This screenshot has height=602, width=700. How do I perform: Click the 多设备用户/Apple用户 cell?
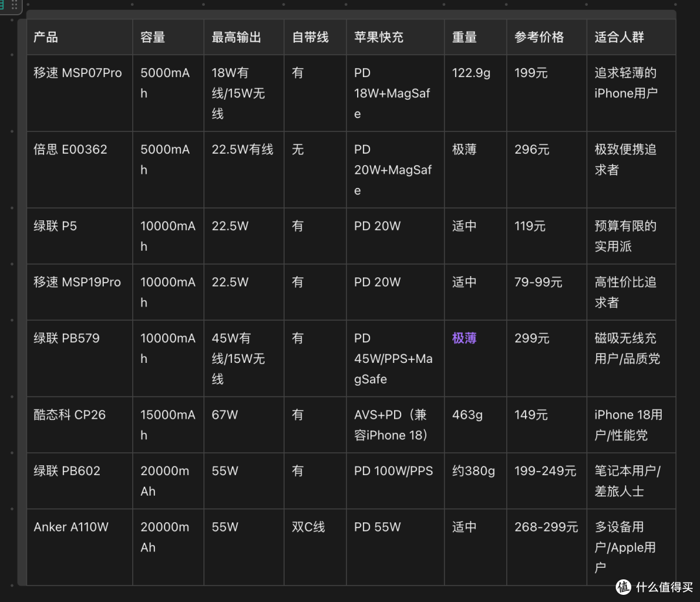(x=631, y=548)
